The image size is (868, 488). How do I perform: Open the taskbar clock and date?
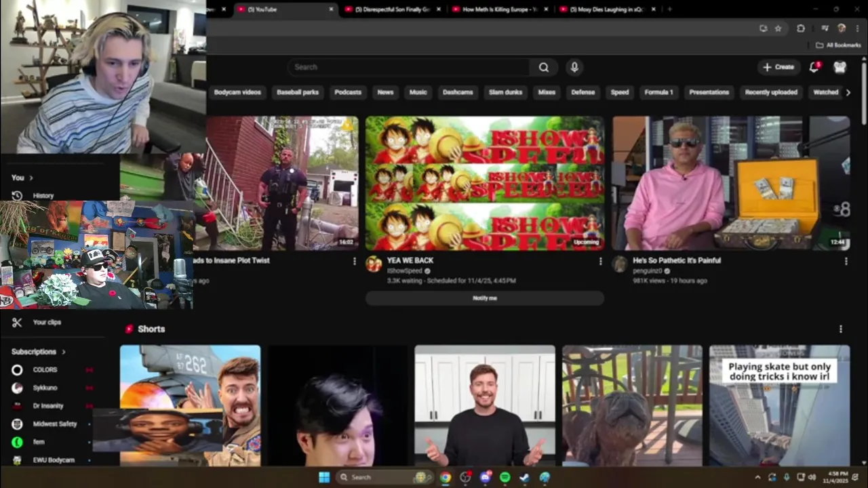click(834, 477)
